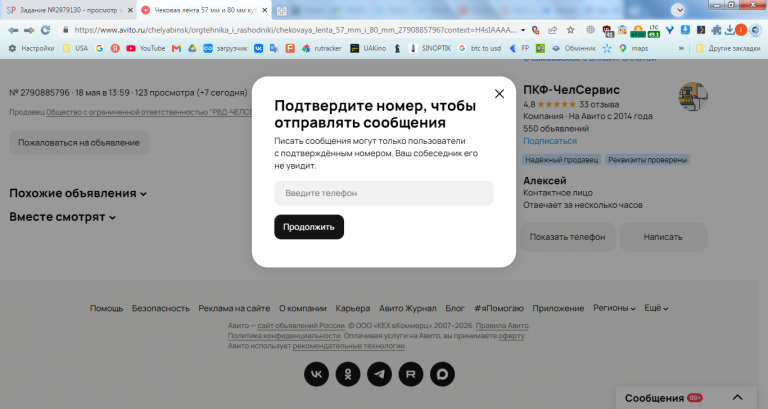Screen dimensions: 768x409
Task: Expand the Ещё footer menu
Action: (656, 308)
